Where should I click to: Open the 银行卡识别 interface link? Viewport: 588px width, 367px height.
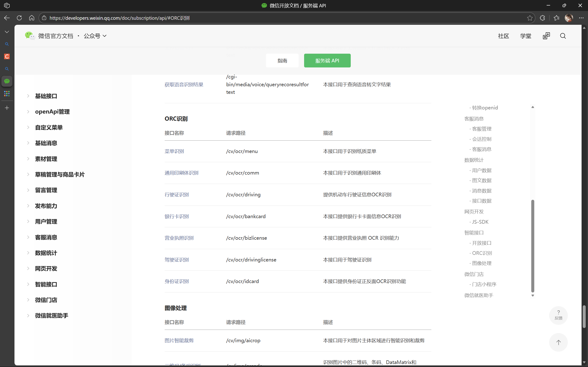177,216
